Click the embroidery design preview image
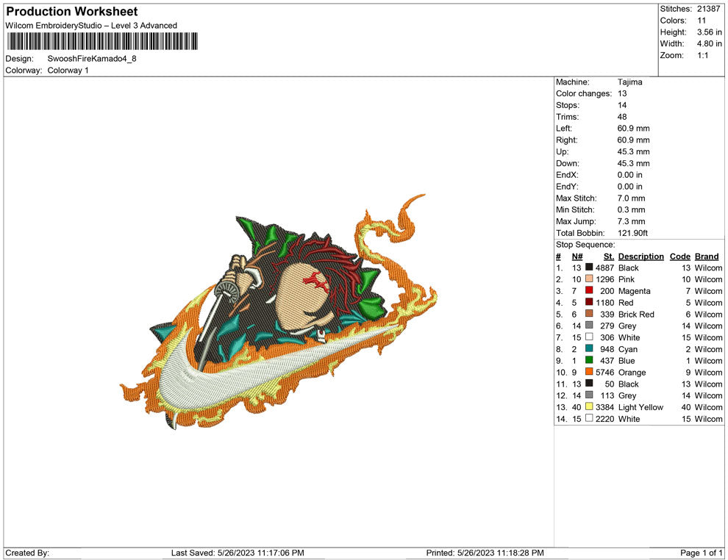This screenshot has height=560, width=728. click(279, 312)
